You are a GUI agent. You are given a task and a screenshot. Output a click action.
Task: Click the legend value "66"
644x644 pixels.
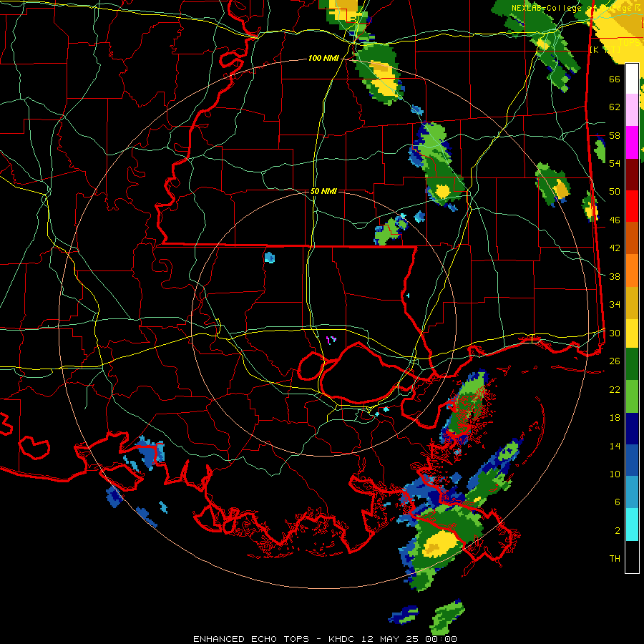(x=615, y=79)
